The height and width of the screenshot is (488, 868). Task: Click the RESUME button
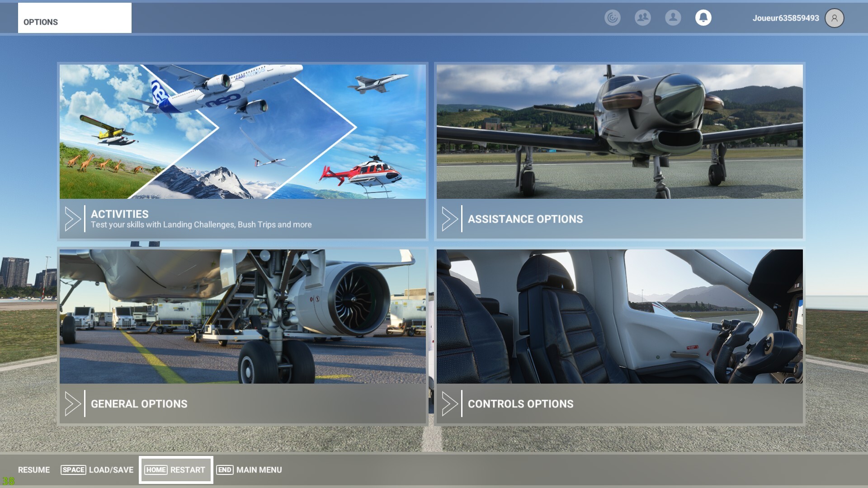(34, 470)
